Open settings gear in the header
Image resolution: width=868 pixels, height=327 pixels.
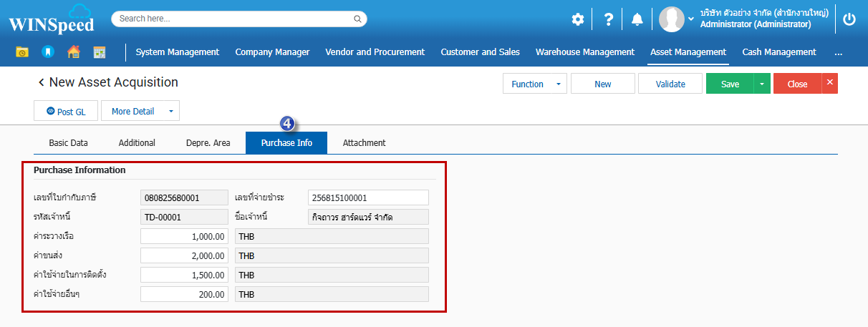click(577, 20)
